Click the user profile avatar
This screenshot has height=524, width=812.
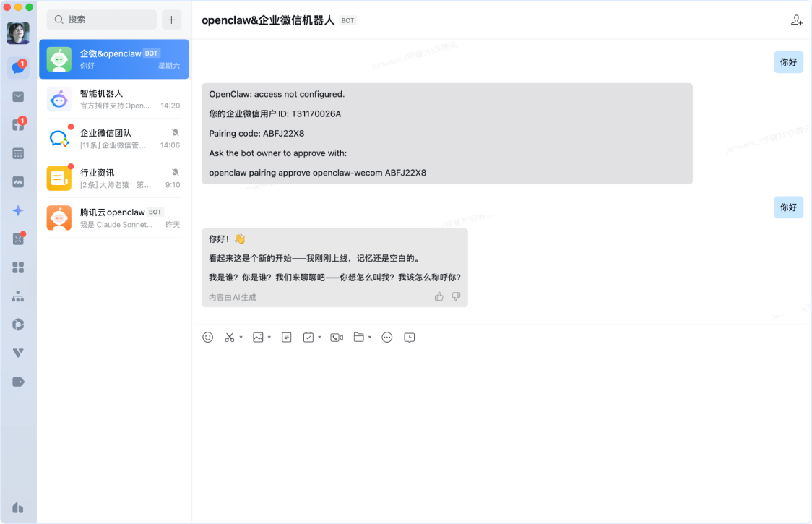pos(18,33)
